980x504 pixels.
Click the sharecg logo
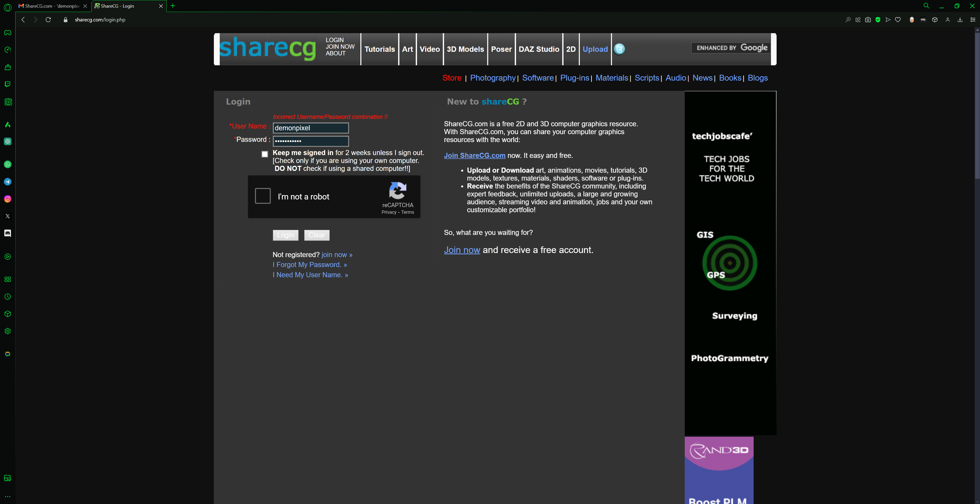tap(267, 49)
